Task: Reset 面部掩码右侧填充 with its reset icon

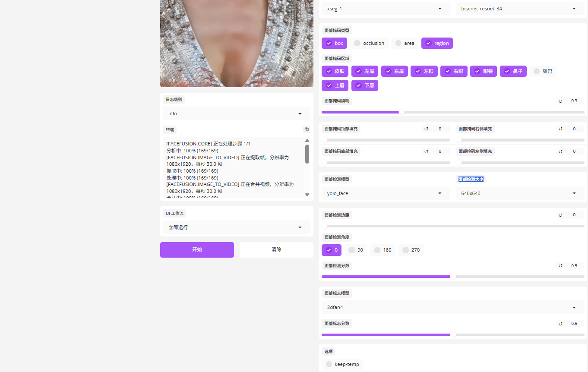Action: pyautogui.click(x=560, y=129)
